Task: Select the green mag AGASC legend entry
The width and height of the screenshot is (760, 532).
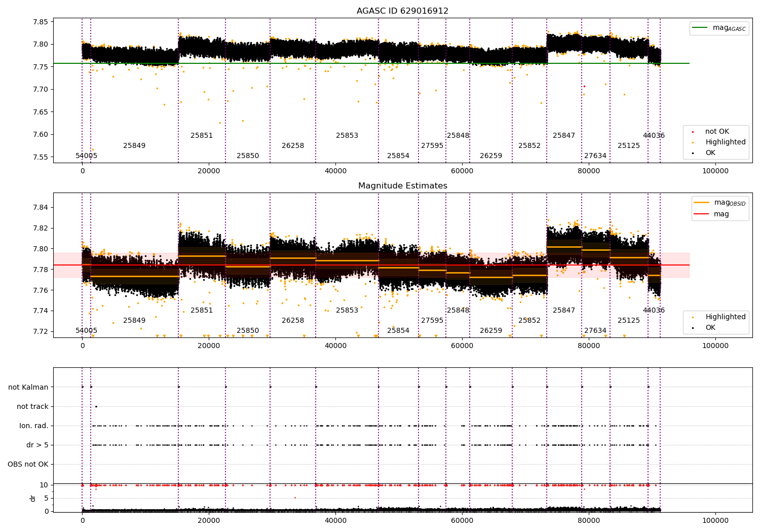Action: click(x=719, y=28)
